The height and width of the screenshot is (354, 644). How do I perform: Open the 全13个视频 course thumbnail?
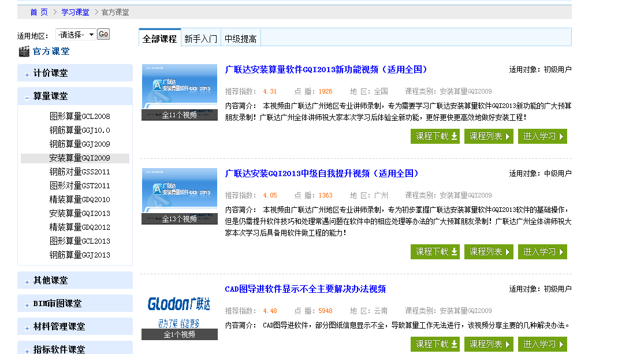click(x=180, y=196)
